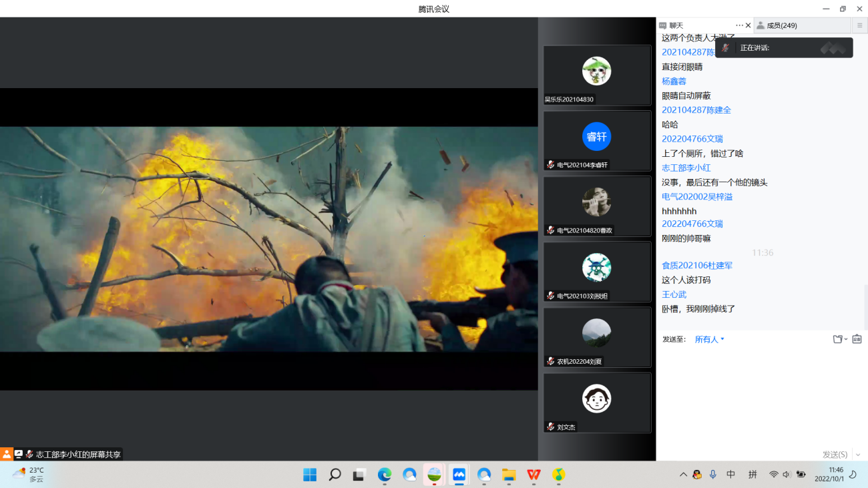Open Windows Start menu
The height and width of the screenshot is (488, 868).
coord(310,475)
